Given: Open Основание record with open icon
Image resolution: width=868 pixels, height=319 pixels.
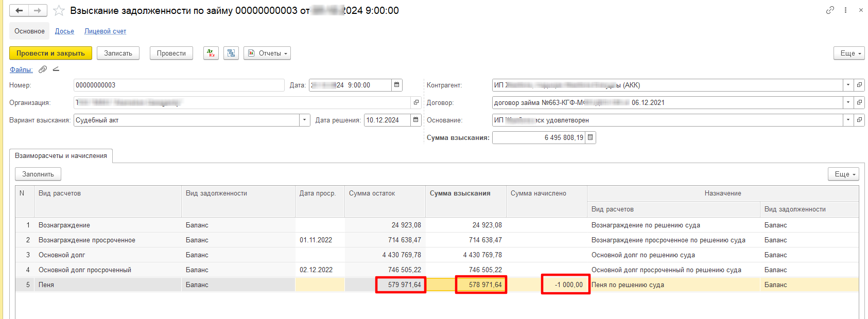Looking at the screenshot, I should (859, 120).
